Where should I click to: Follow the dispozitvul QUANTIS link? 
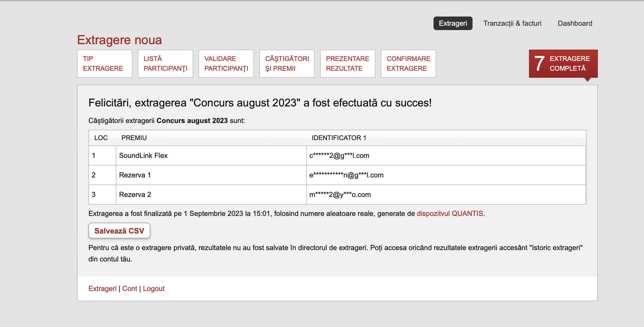(x=450, y=213)
